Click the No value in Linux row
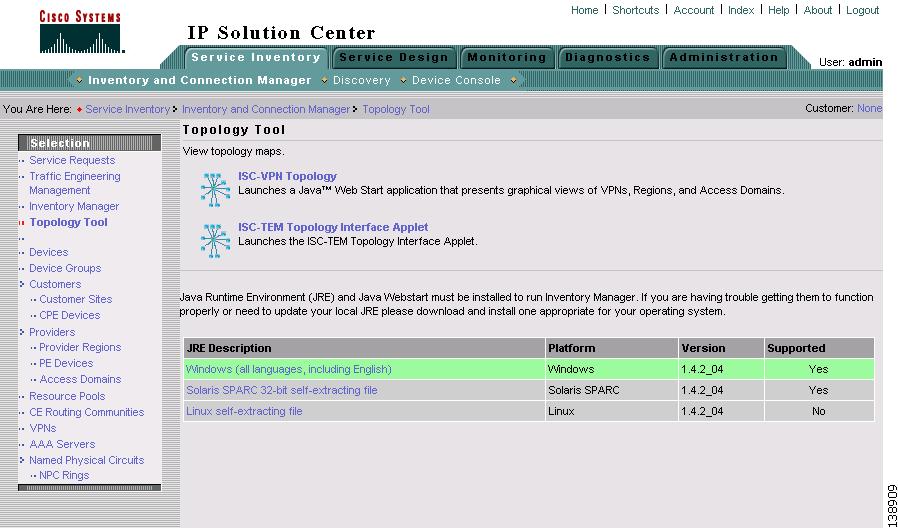Image resolution: width=898 pixels, height=528 pixels. [x=818, y=411]
